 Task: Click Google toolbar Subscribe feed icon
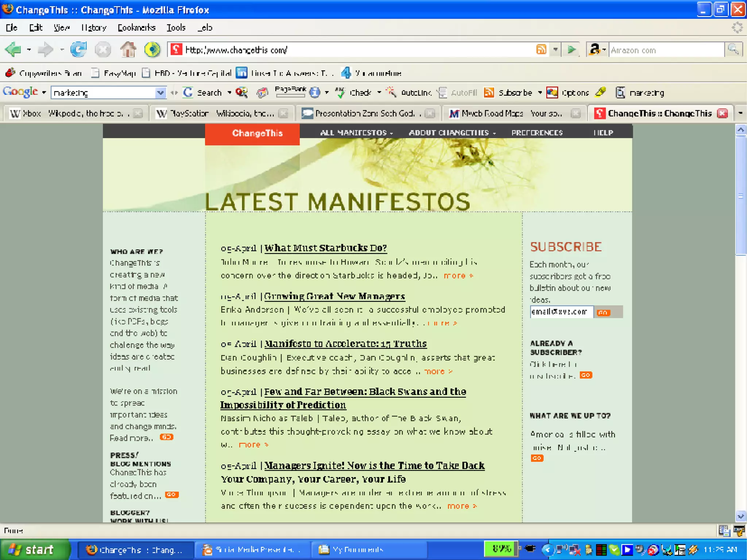(x=489, y=92)
